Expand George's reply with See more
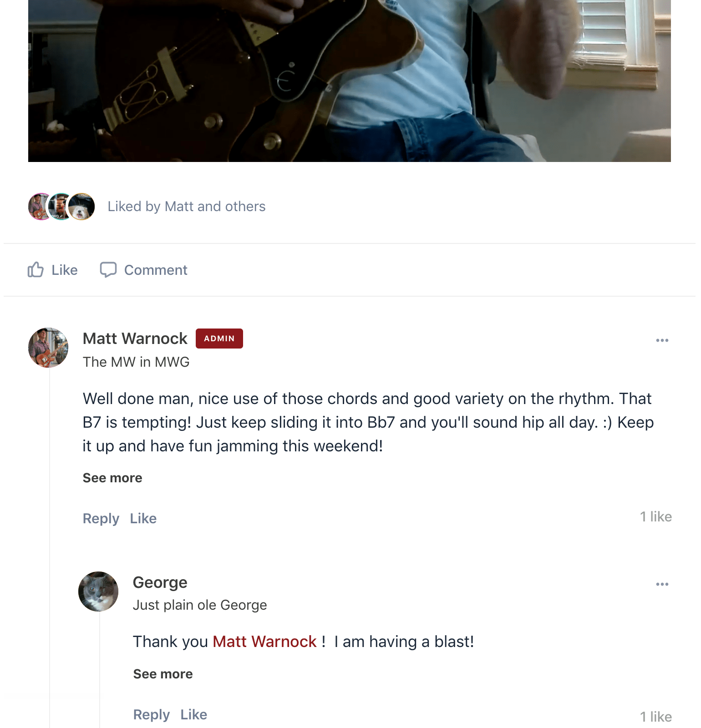Screen dimensions: 701x728 click(163, 674)
